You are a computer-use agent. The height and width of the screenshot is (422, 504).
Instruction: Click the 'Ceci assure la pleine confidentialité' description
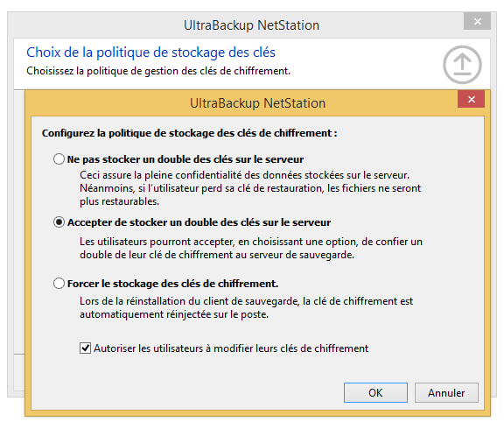pyautogui.click(x=245, y=175)
